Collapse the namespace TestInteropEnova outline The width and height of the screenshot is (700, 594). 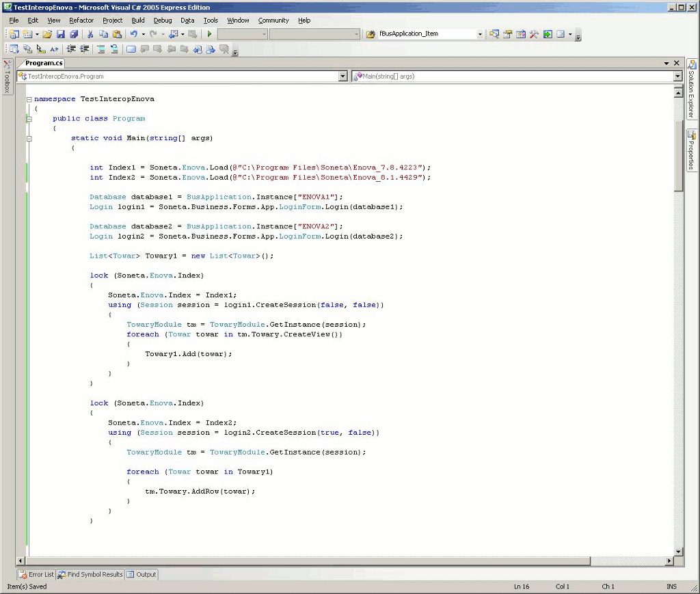pos(29,99)
